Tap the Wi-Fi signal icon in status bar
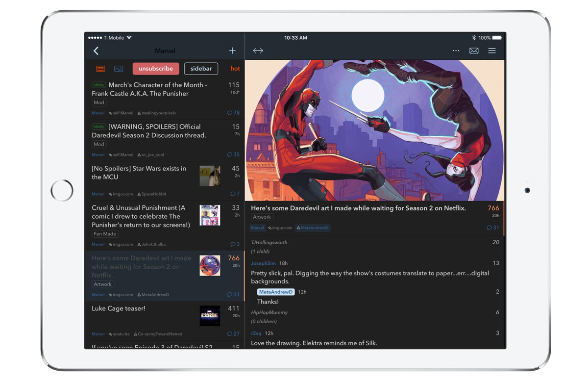588x381 pixels. click(x=129, y=38)
